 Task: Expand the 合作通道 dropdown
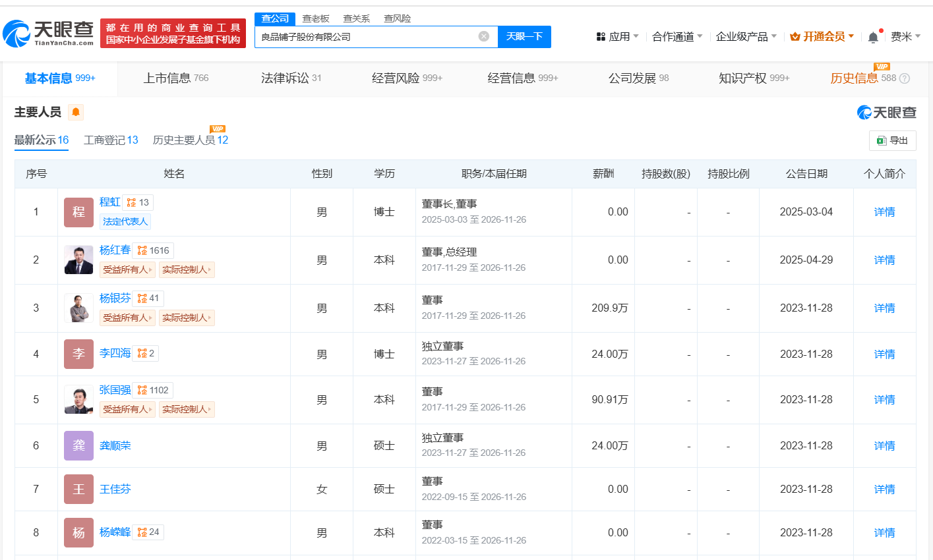(677, 37)
